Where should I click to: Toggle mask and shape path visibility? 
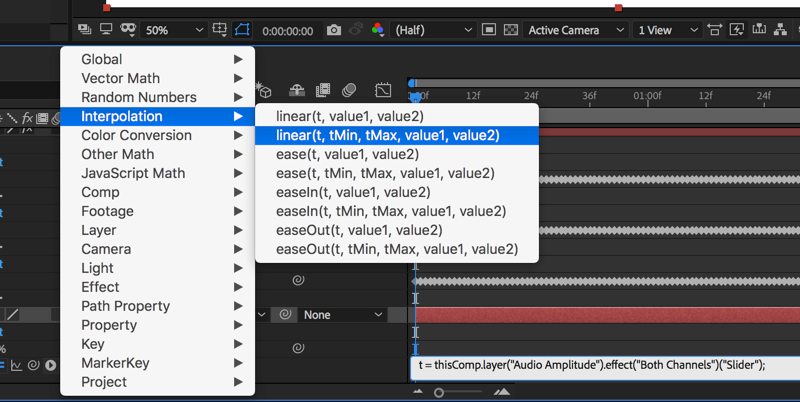pos(243,31)
